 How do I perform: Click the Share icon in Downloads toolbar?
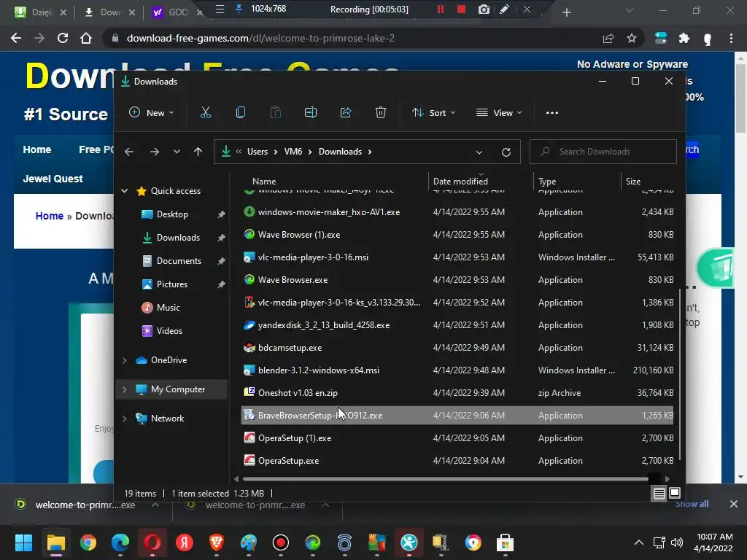click(x=346, y=113)
